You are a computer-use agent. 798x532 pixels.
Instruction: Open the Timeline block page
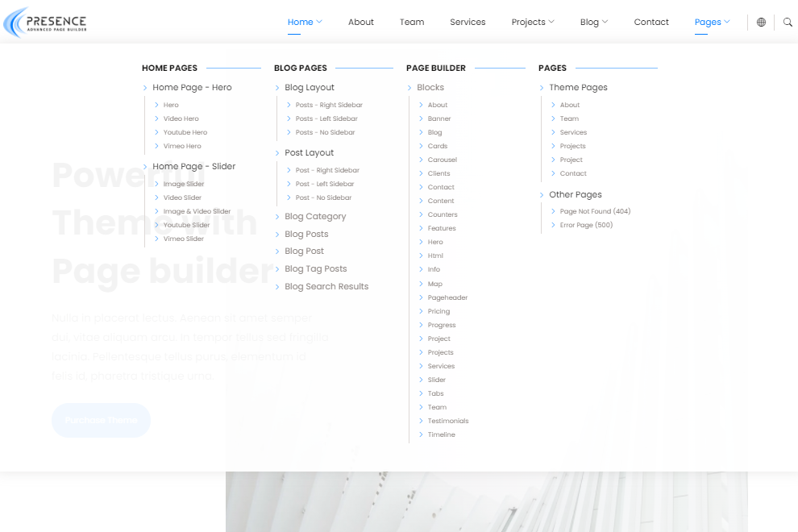441,434
